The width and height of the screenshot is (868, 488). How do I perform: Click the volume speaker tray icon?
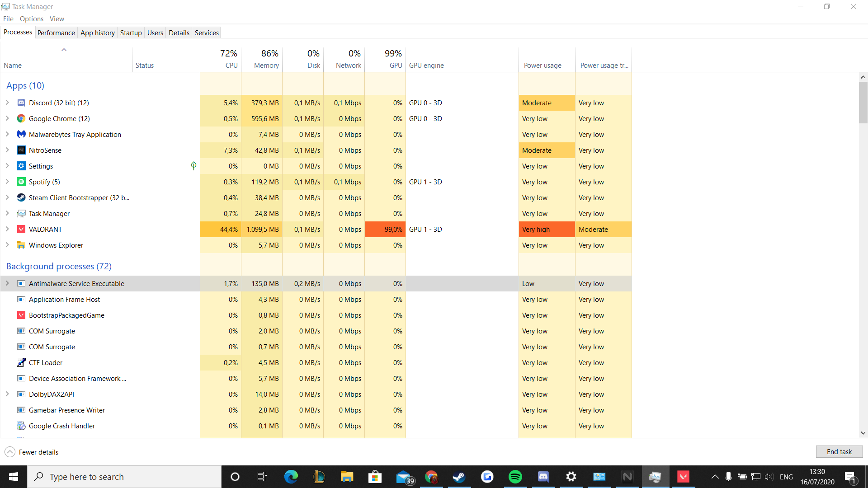(769, 477)
